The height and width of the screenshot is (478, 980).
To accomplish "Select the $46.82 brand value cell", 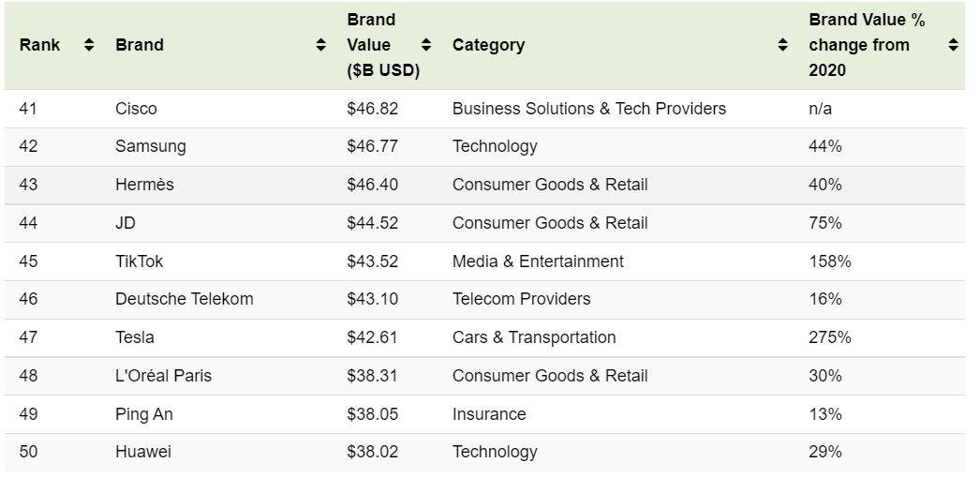I will (372, 109).
